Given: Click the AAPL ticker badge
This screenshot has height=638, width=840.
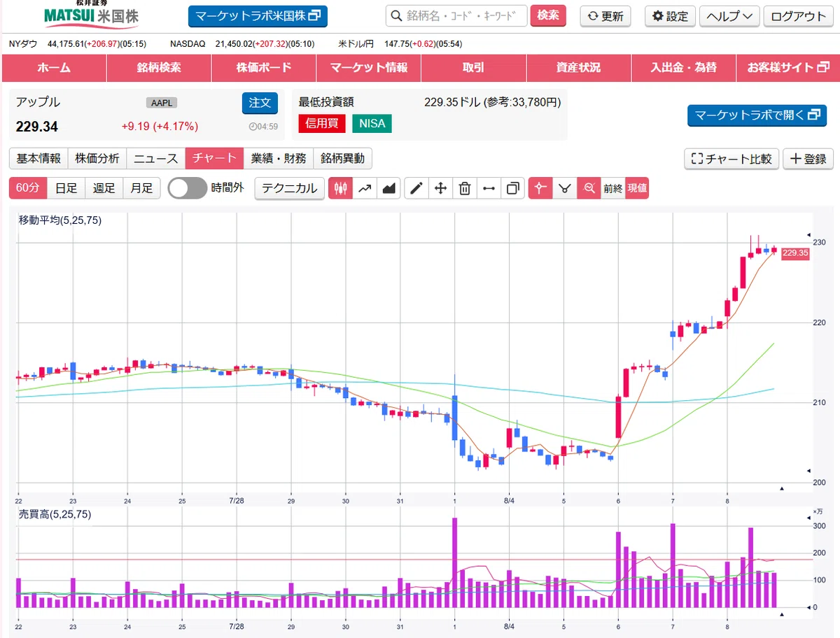Looking at the screenshot, I should [162, 103].
